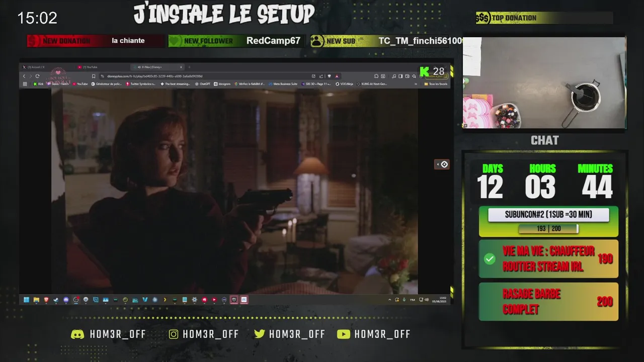This screenshot has width=644, height=362.
Task: Open Epic Games Launcher taskbar icon
Action: coord(234,300)
